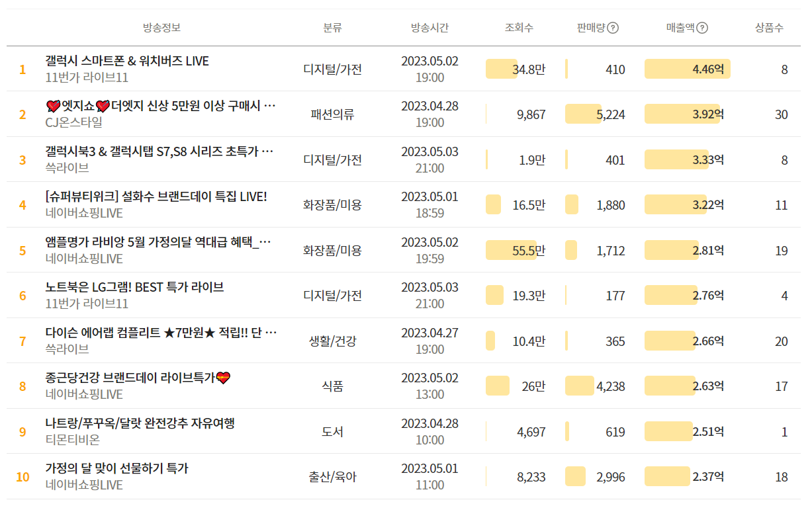Sort by the 조회수 column header

519,28
